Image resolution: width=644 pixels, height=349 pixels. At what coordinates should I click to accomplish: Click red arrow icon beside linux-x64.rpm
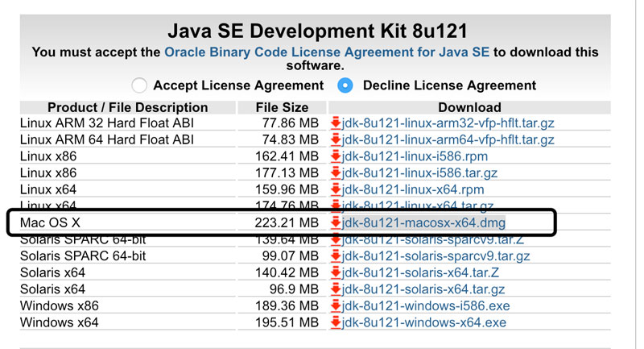coord(336,189)
